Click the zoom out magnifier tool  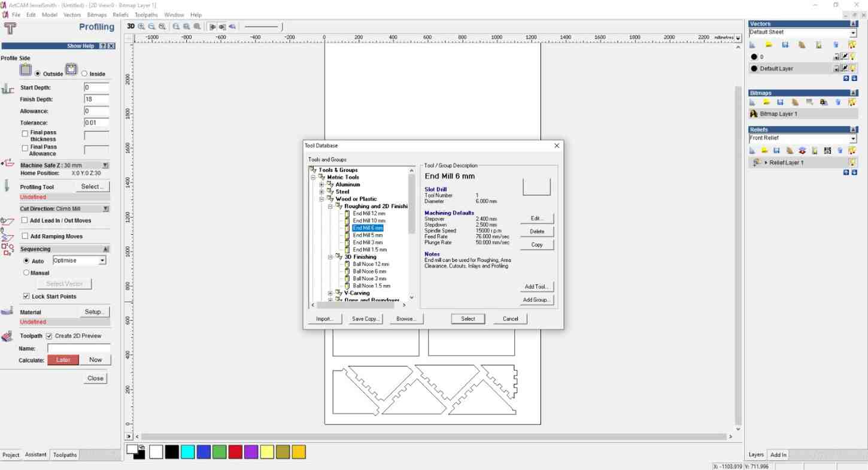(x=152, y=26)
